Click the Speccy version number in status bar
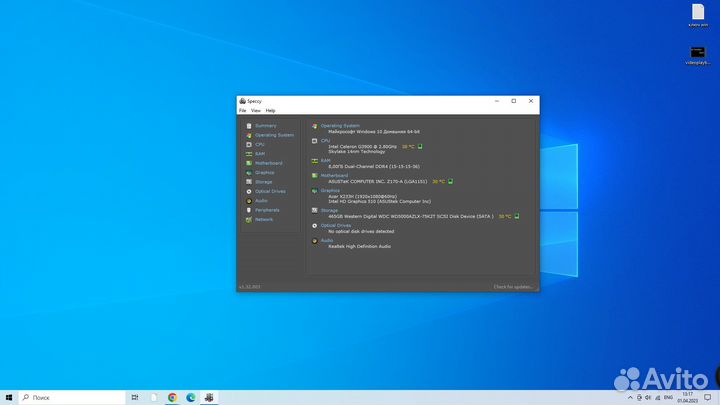Screen dimensions: 720x405 tap(249, 287)
